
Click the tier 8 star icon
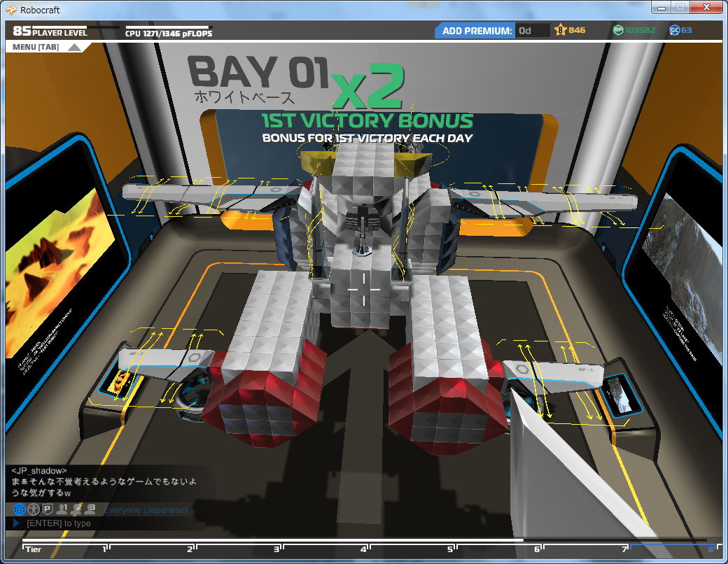click(561, 30)
